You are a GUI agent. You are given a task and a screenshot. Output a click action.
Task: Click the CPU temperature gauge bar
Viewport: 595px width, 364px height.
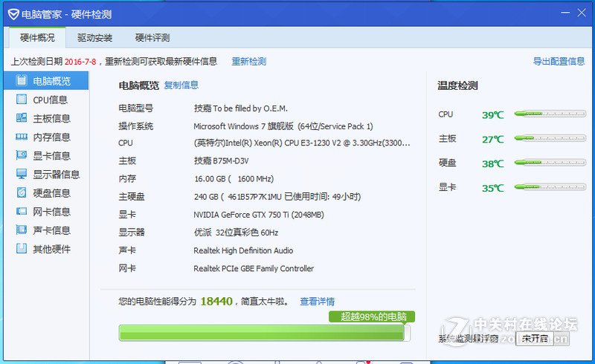[550, 114]
